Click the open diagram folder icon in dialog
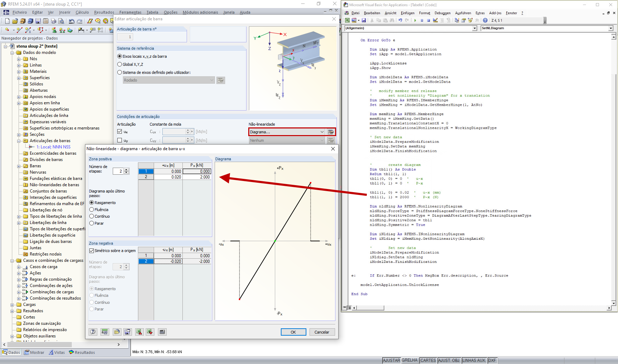 [117, 332]
